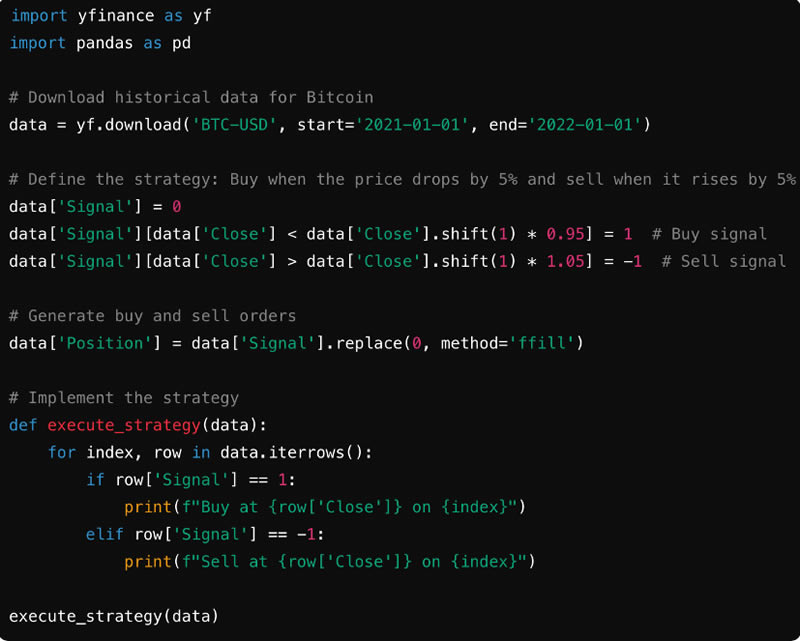Screen dimensions: 800x641
Task: Click the start date '2021-01-01' string
Action: coord(412,125)
